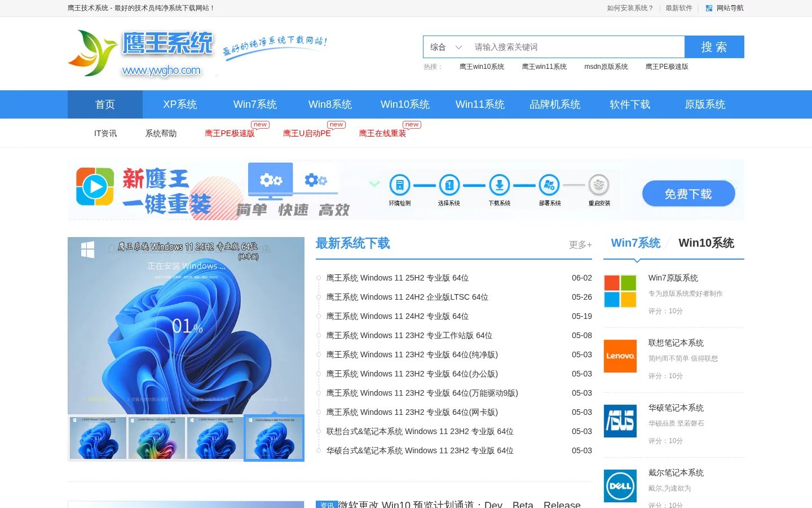Open the 系统帮助 sub-navigation link

coord(161,133)
